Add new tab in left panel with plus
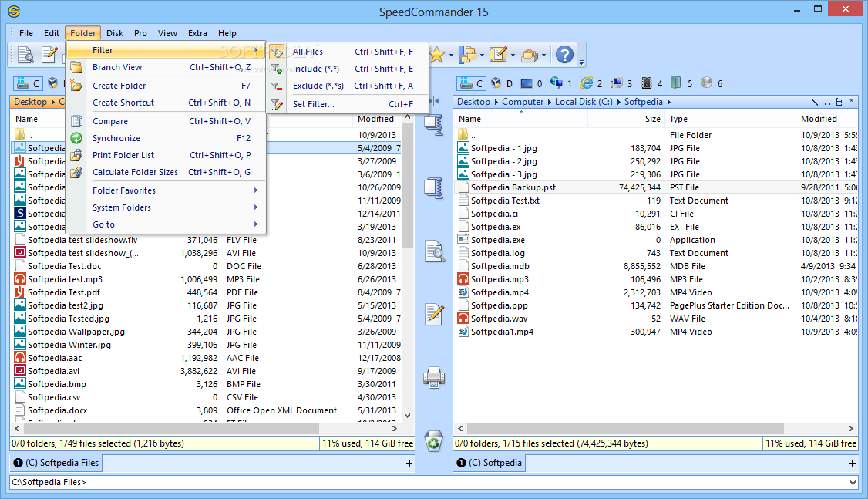 [409, 464]
